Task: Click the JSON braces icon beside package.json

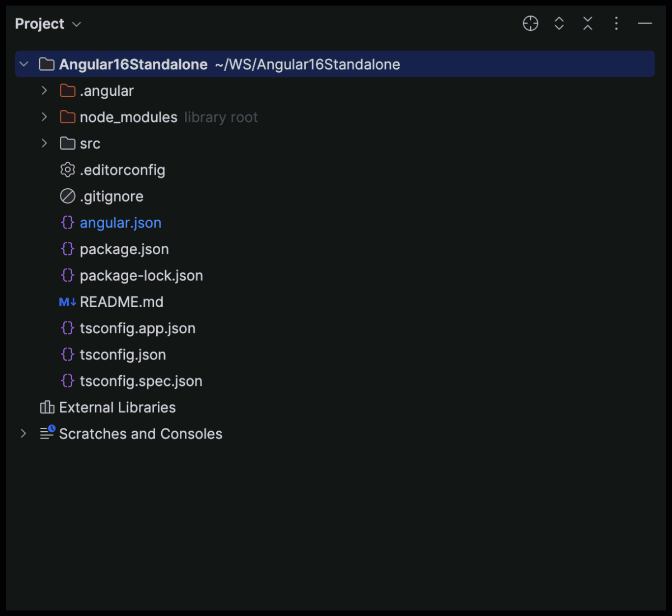Action: click(67, 249)
